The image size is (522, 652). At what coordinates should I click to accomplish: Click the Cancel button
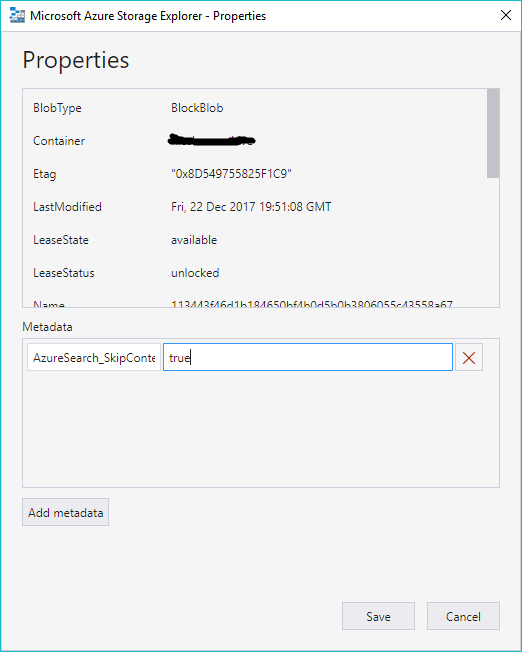(x=463, y=616)
